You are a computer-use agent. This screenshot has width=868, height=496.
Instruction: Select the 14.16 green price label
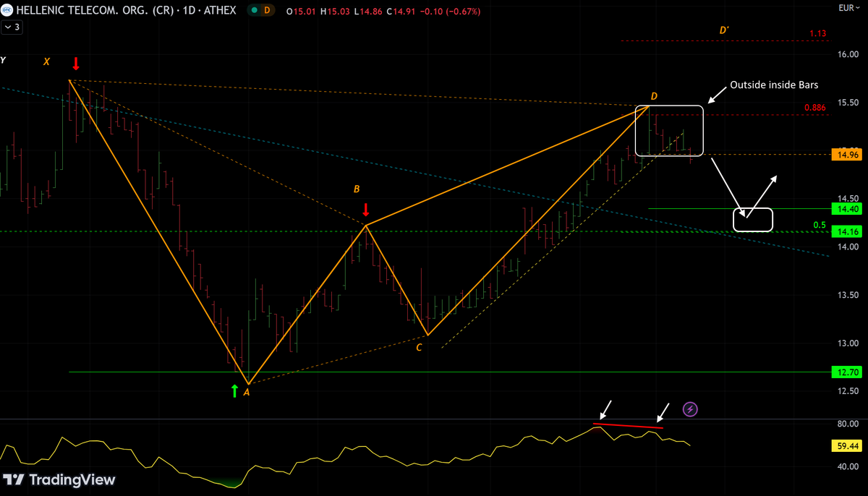click(846, 232)
